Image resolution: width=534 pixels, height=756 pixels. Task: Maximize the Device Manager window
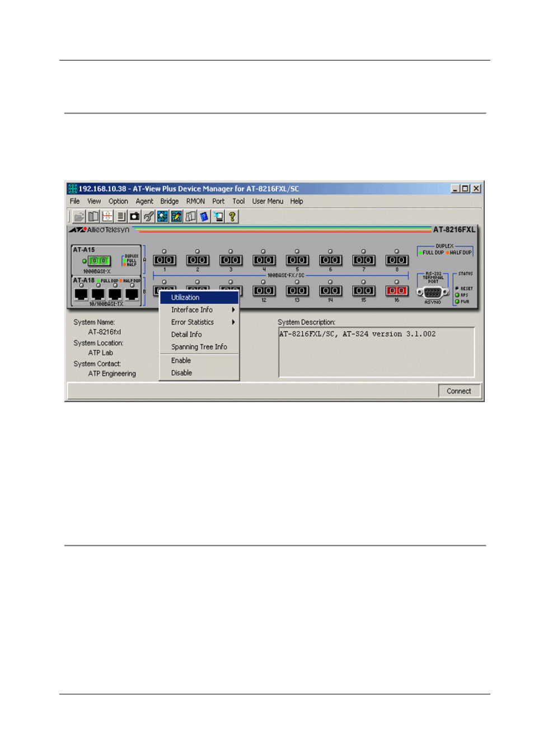[x=465, y=189]
